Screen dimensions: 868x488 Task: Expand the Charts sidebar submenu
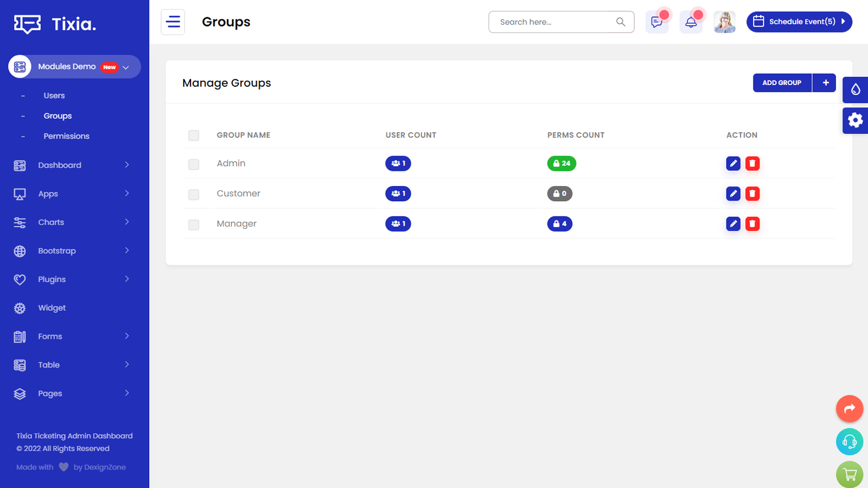coord(73,222)
